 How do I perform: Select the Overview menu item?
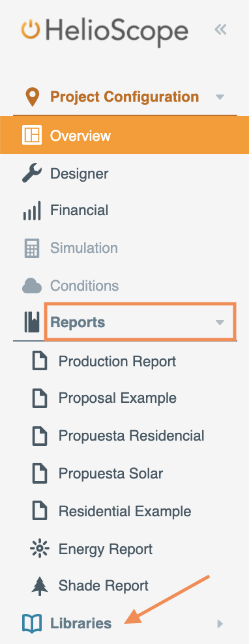(x=124, y=136)
